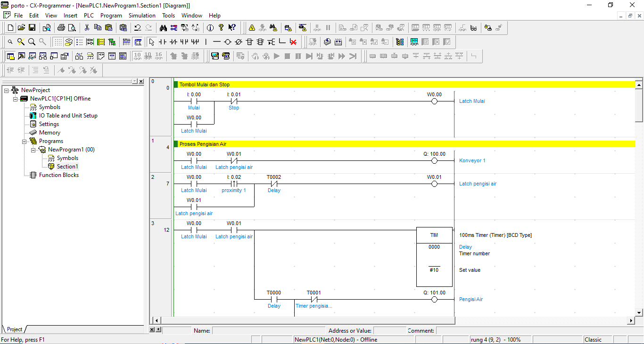The width and height of the screenshot is (644, 344).
Task: Open the Window menu
Action: pos(192,16)
